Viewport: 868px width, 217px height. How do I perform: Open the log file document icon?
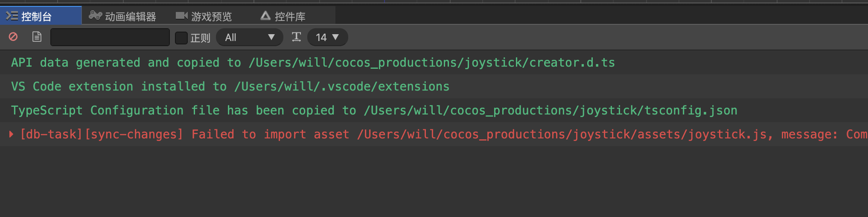(x=37, y=37)
